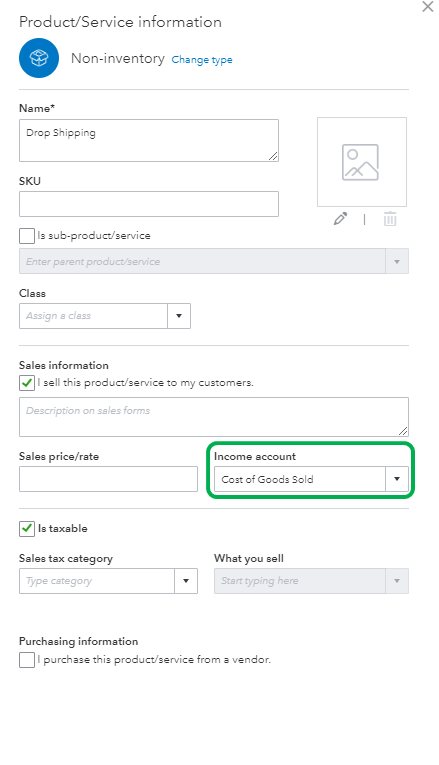Check I purchase this product from vendor
439x765 pixels.
[x=27, y=660]
